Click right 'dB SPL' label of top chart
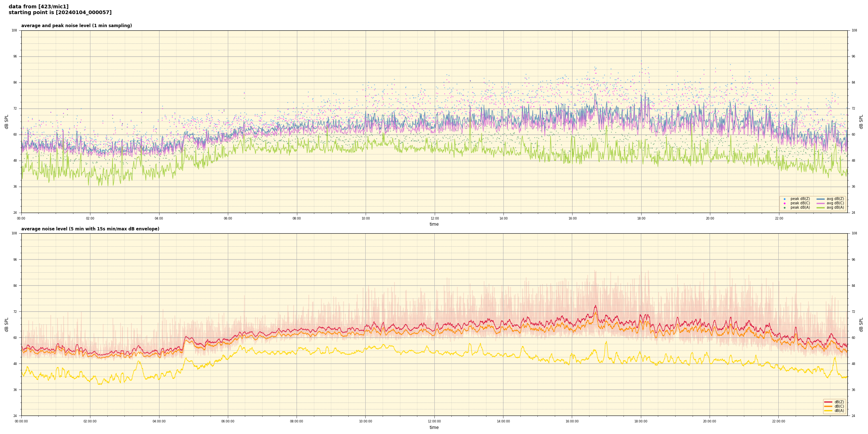868x434 pixels. coord(861,122)
